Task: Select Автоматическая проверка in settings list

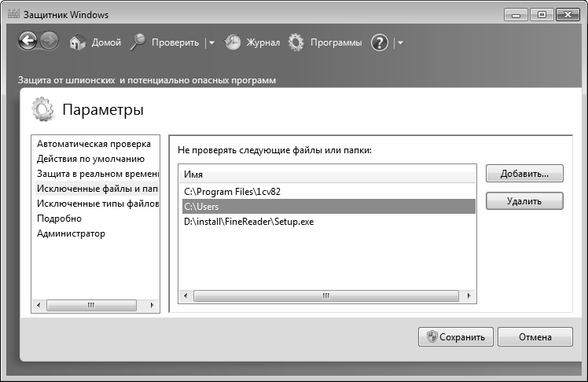Action: (94, 144)
